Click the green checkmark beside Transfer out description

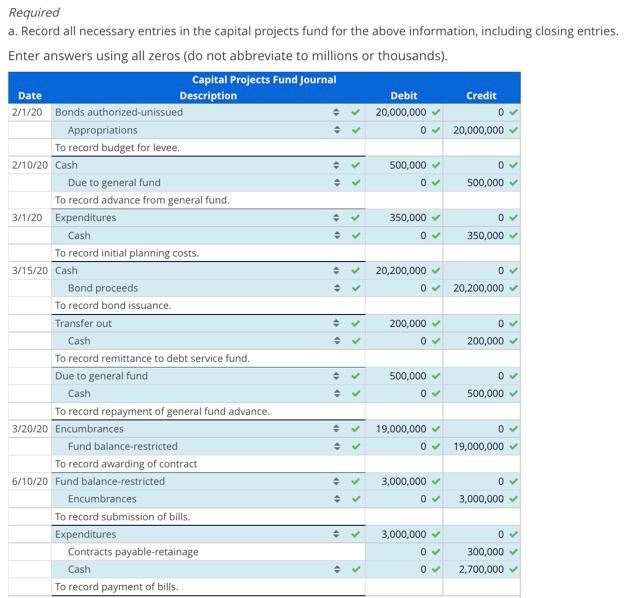(356, 323)
